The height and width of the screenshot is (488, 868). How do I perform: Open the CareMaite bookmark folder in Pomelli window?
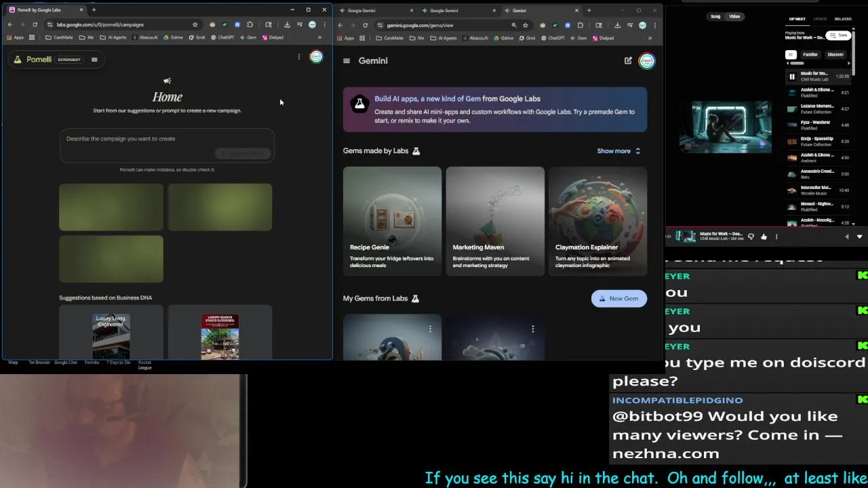point(59,37)
